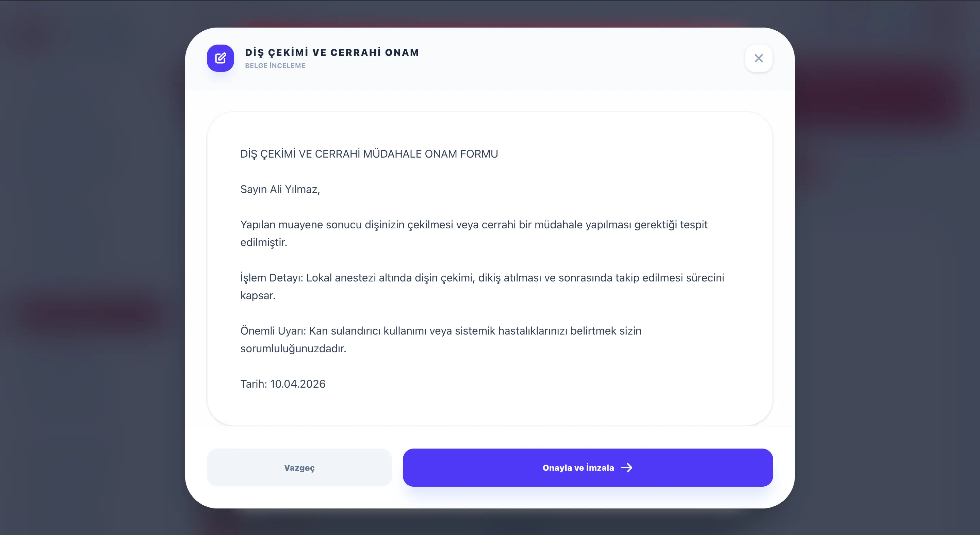Click the word edilmiştir in the document
Image resolution: width=980 pixels, height=535 pixels.
[x=263, y=242]
